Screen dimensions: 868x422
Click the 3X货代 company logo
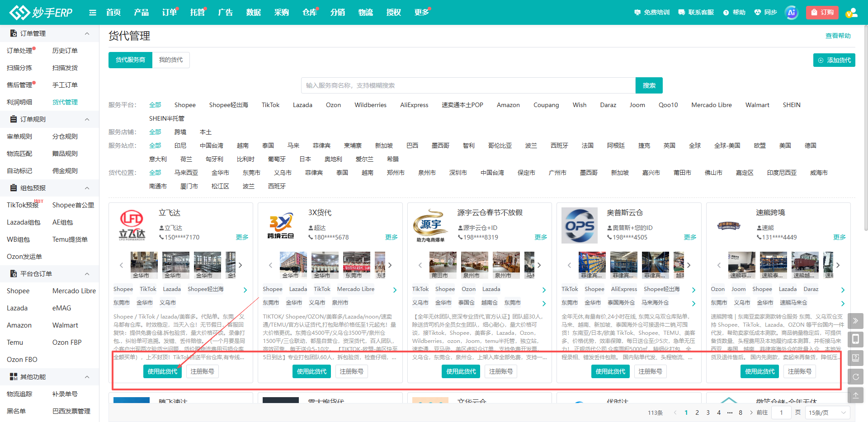click(281, 225)
